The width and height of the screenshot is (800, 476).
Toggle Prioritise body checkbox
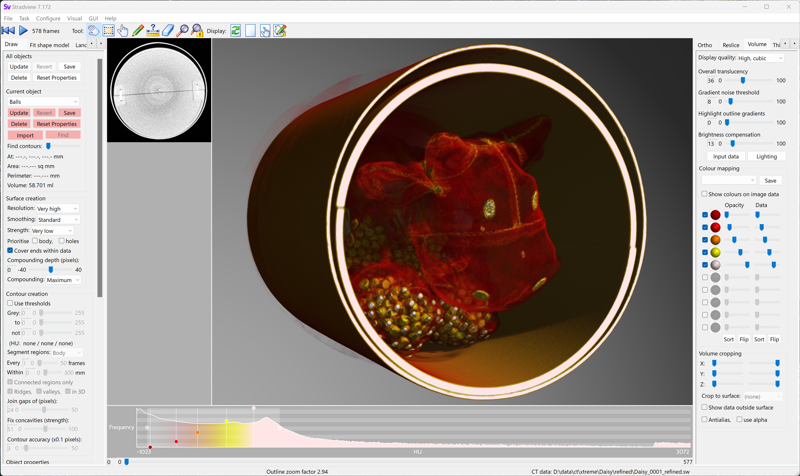click(35, 241)
